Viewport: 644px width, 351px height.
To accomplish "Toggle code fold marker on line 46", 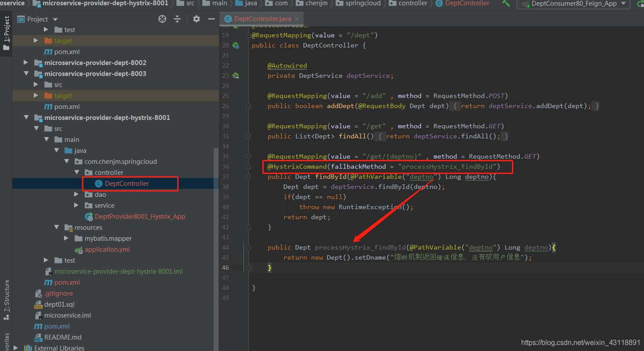I will click(248, 268).
